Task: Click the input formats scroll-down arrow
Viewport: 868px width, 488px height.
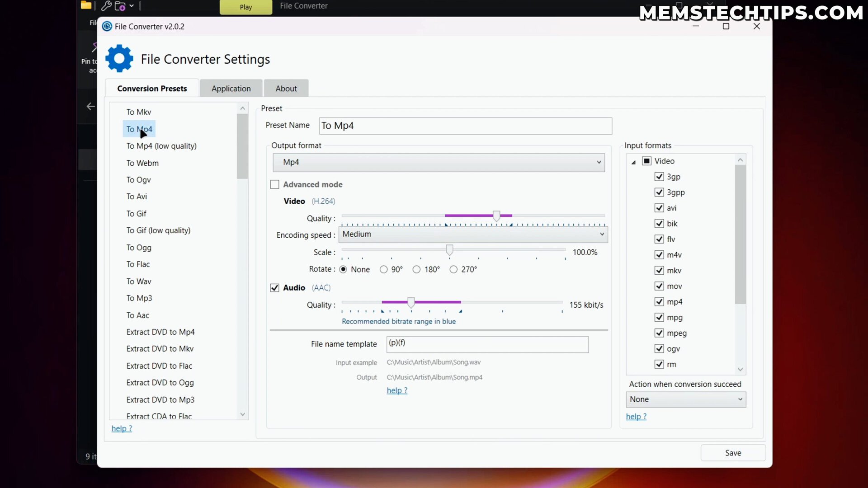Action: point(740,370)
